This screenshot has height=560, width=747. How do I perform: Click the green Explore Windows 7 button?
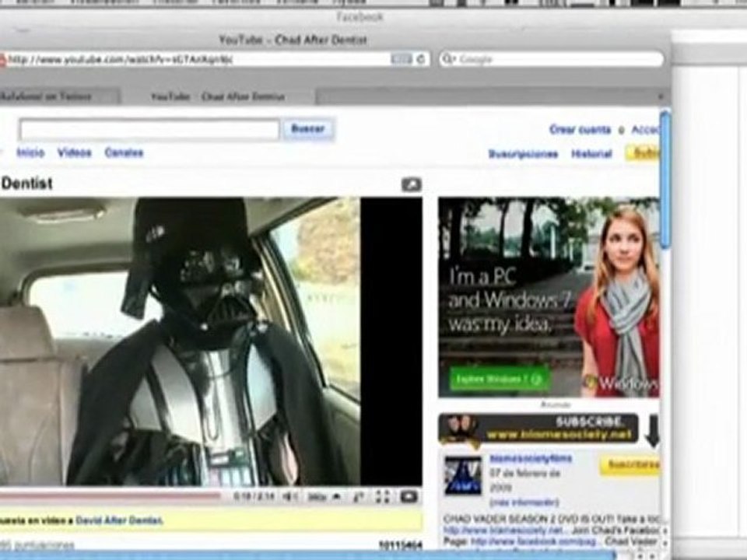coord(499,379)
